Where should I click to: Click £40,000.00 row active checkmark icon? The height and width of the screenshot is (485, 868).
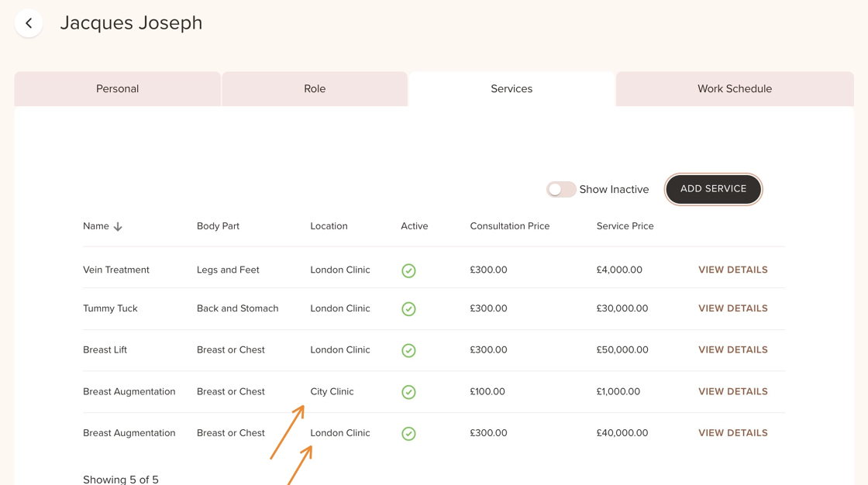tap(408, 434)
